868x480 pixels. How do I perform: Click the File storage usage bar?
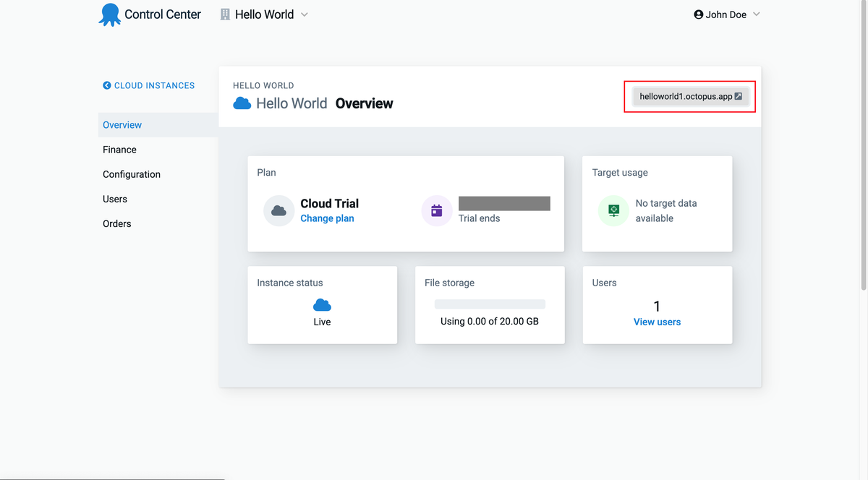pyautogui.click(x=490, y=304)
